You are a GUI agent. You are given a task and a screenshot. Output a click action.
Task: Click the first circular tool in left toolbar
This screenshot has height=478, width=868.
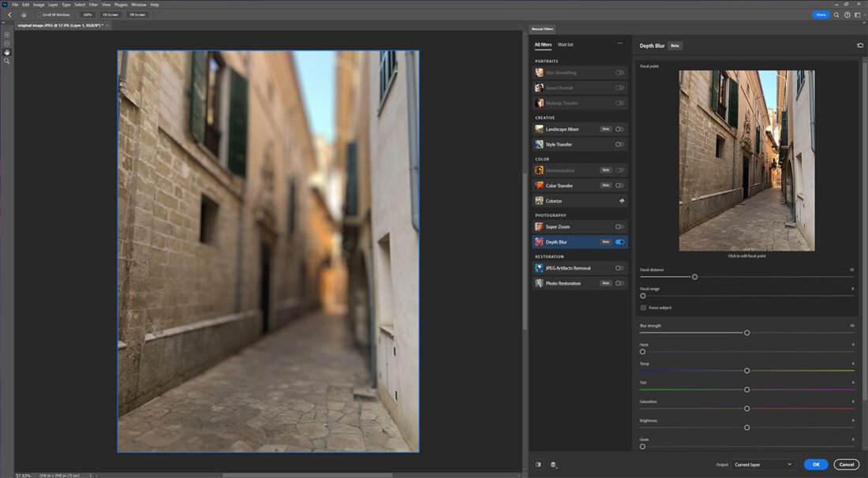pyautogui.click(x=6, y=34)
